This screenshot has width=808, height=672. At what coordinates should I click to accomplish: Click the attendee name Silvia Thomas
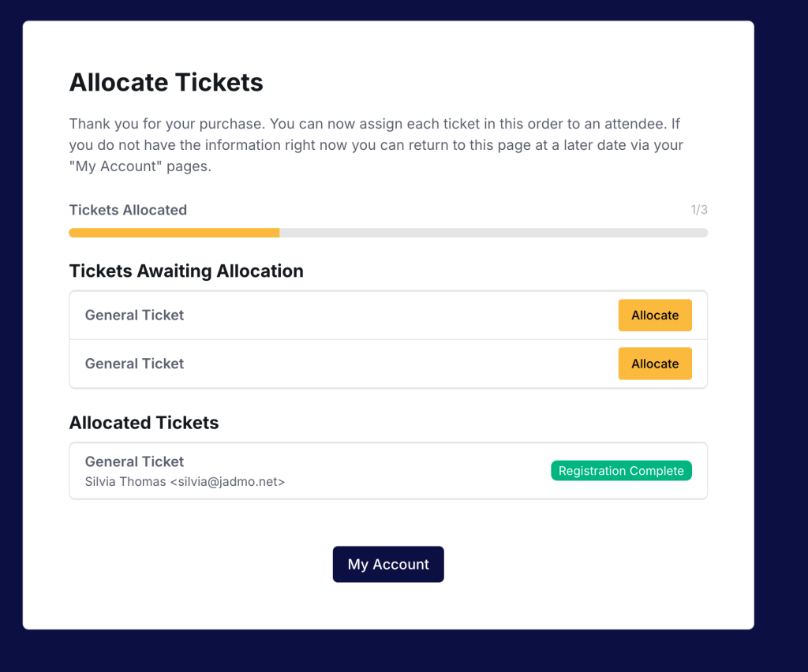click(x=125, y=481)
